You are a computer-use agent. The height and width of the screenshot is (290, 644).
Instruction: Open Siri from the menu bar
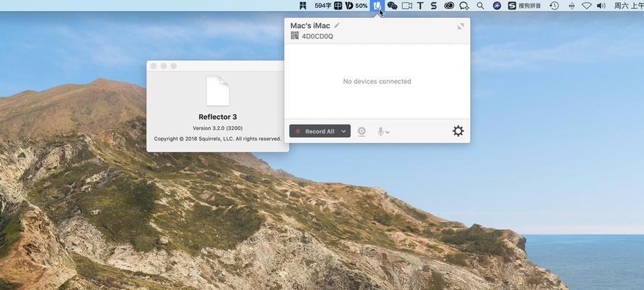click(497, 5)
